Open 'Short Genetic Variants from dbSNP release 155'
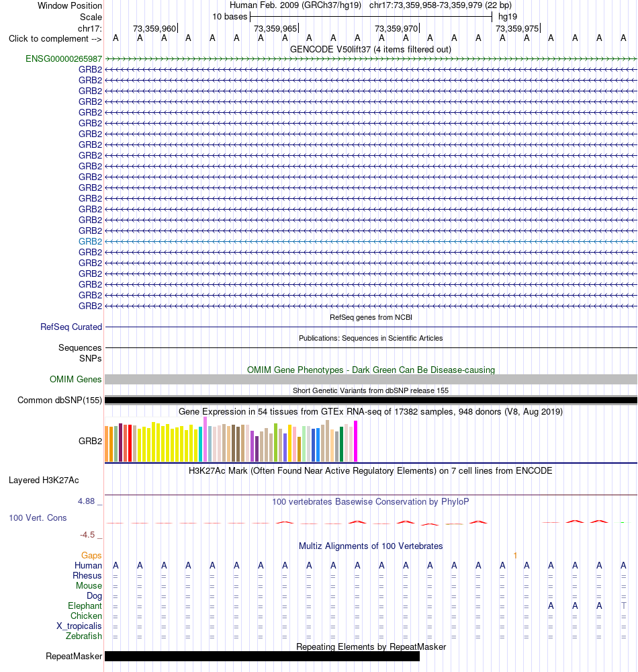Screen dimensions: 638x672 click(x=371, y=390)
